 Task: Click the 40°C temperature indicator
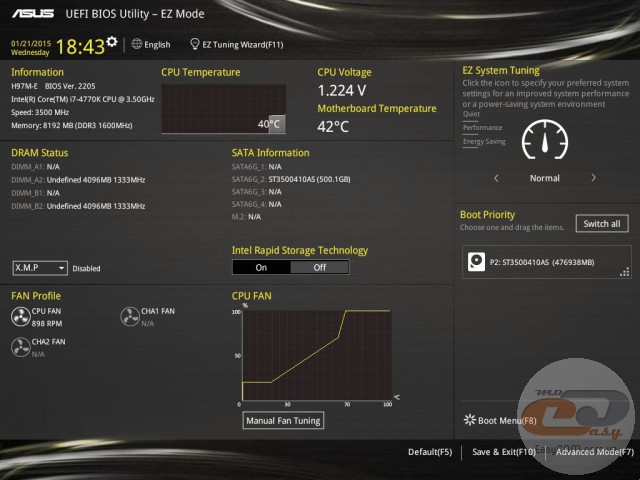[x=271, y=124]
